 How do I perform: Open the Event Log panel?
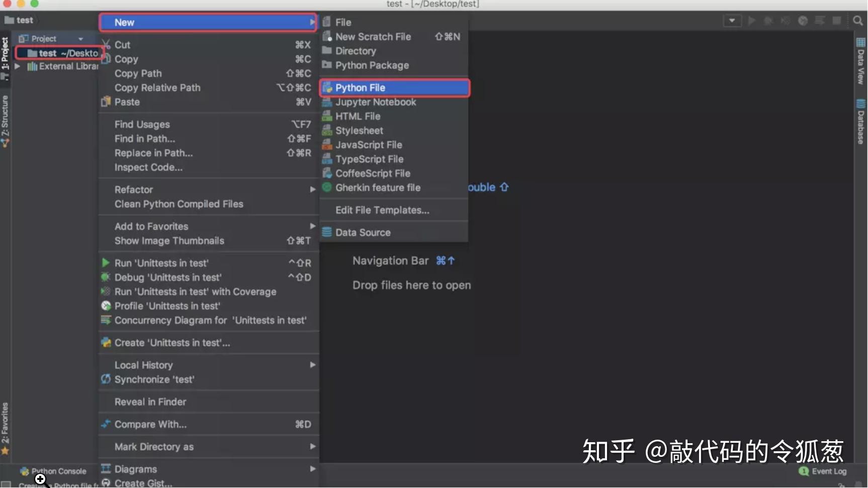(x=828, y=471)
